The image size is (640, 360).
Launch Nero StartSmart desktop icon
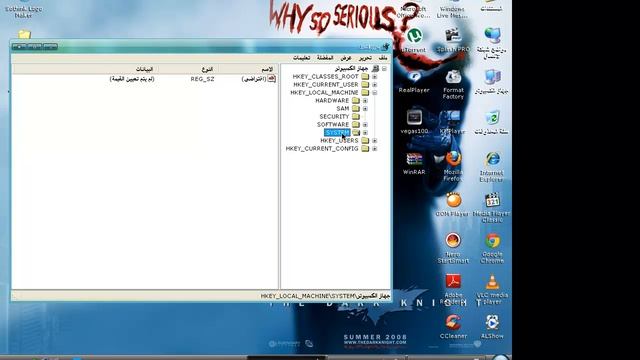point(453,248)
